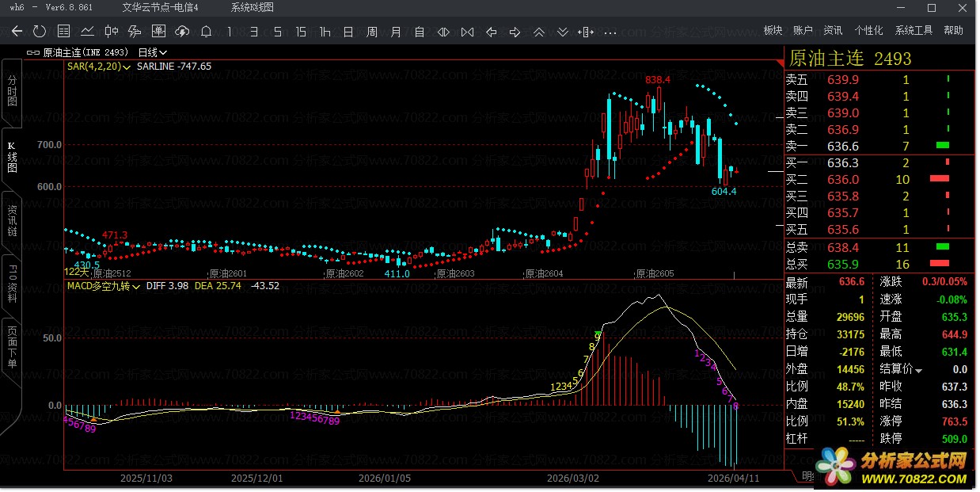Viewport: 980px width, 492px height.
Task: Click the refresh icon in toolbar
Action: click(40, 32)
